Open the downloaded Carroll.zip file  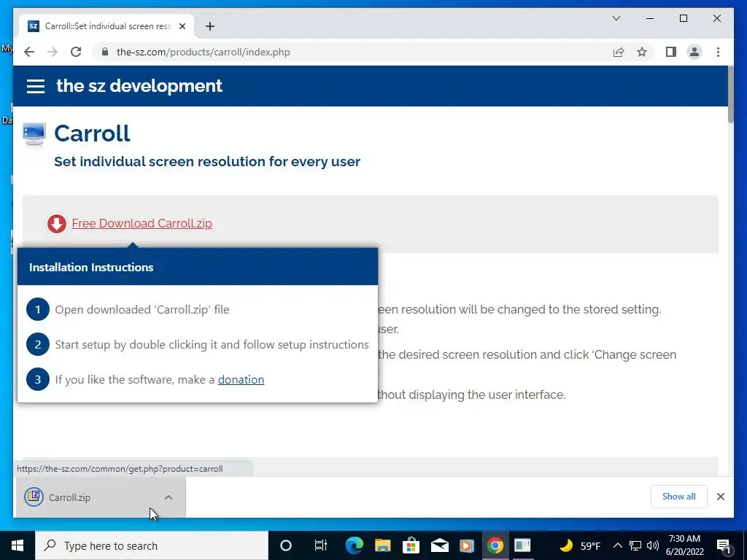pyautogui.click(x=69, y=497)
